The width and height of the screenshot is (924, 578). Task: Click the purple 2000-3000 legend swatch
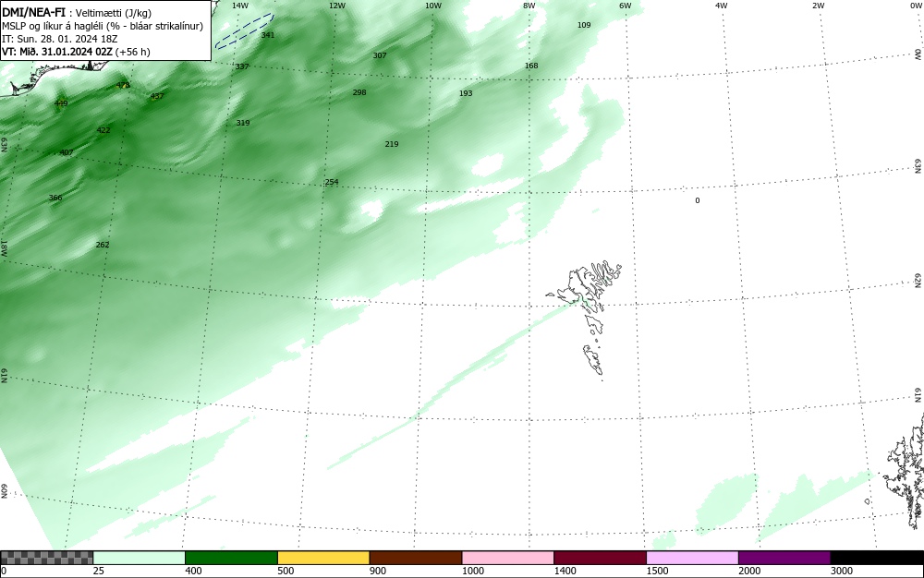click(x=784, y=558)
